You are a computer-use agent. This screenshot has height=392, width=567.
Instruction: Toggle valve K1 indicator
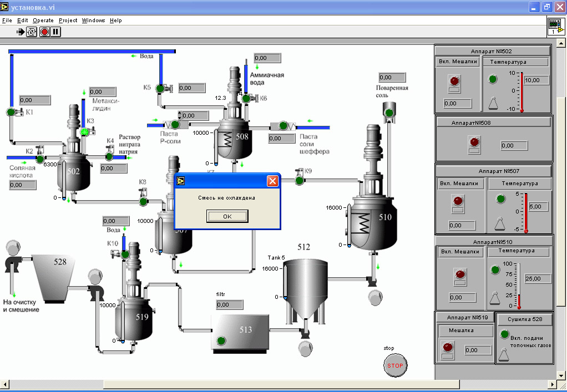click(x=11, y=112)
